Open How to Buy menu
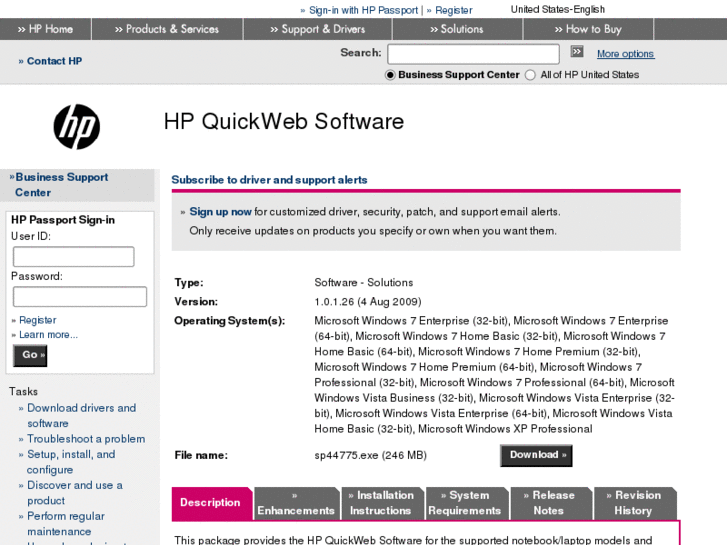727x545 pixels. click(588, 29)
